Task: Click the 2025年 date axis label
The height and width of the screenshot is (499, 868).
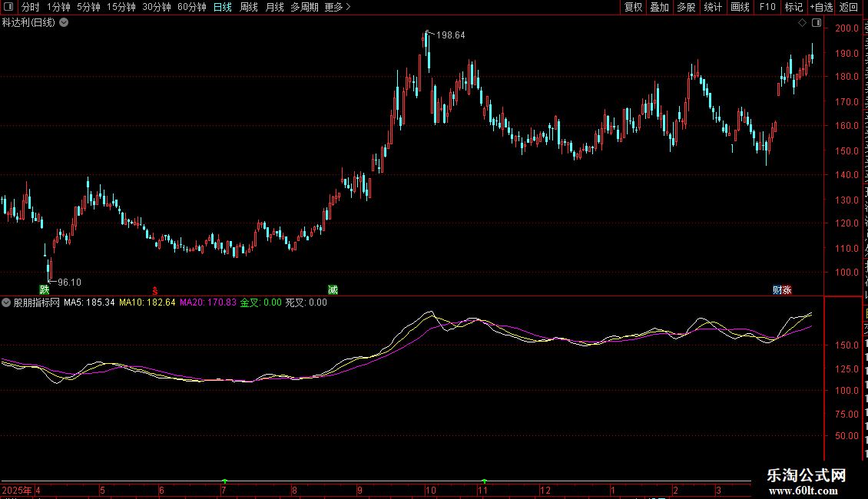Action: (17, 490)
